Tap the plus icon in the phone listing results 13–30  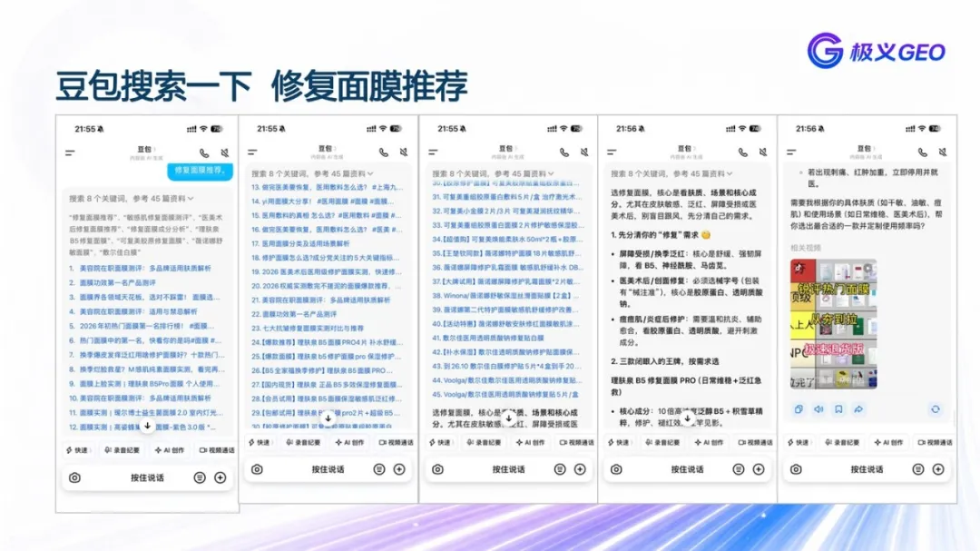pos(399,469)
